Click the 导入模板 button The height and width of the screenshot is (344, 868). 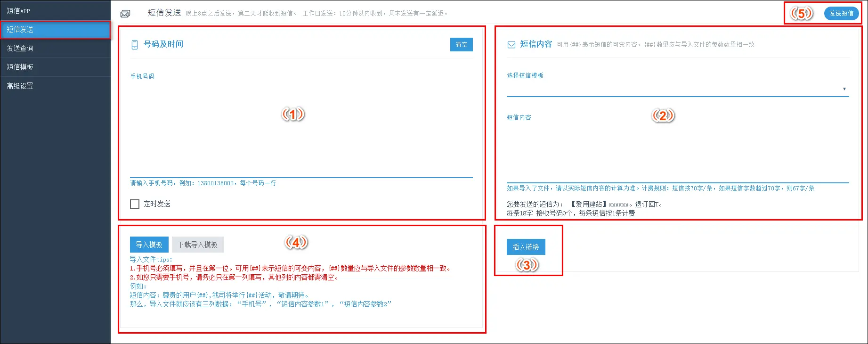pyautogui.click(x=149, y=245)
